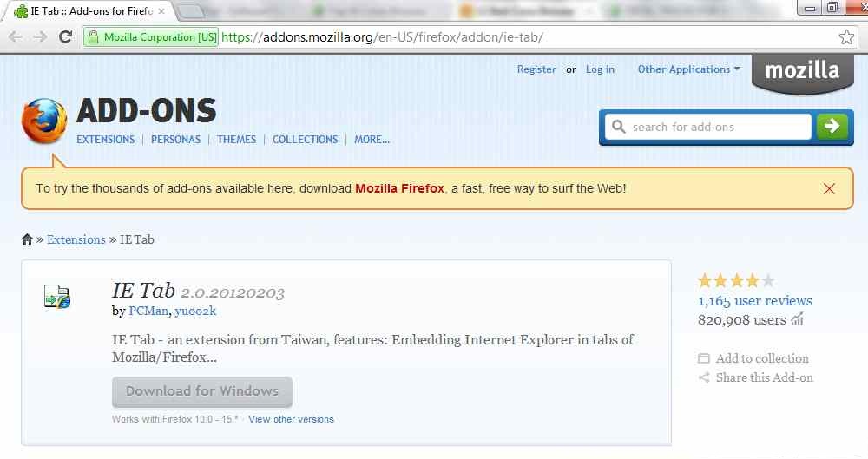
Task: Click the Log in link
Action: (600, 69)
